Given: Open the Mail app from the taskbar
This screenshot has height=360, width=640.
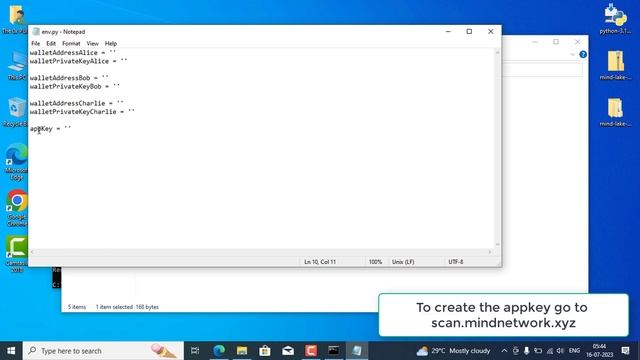Looking at the screenshot, I should click(x=288, y=351).
